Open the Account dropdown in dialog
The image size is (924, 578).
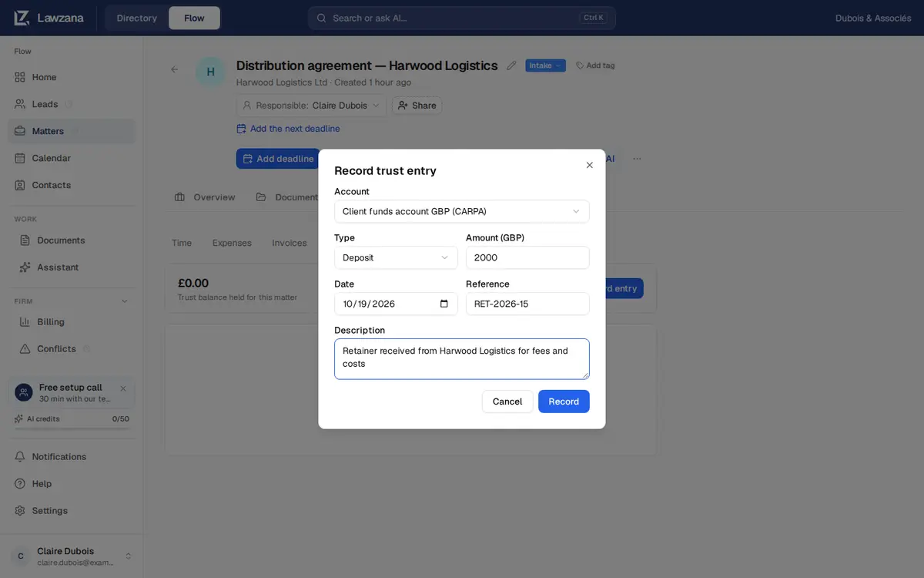point(462,211)
